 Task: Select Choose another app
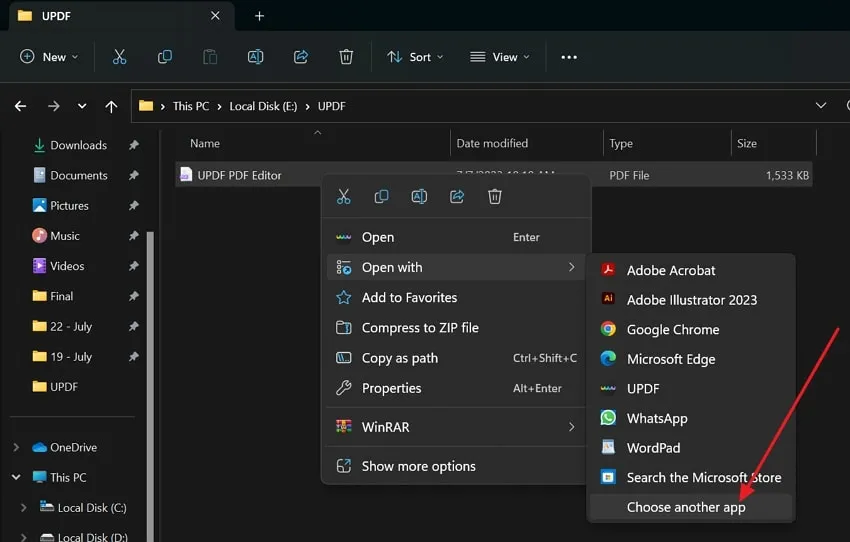click(685, 508)
